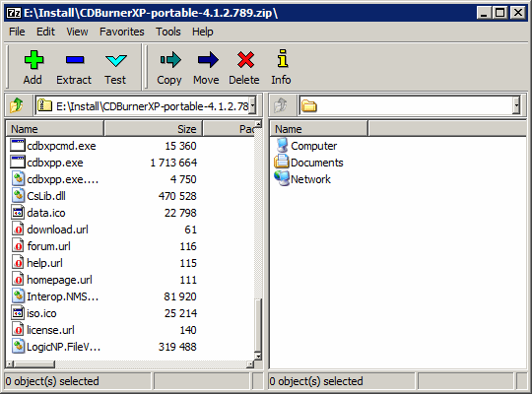
Task: Select the Documents entry text
Action: click(317, 163)
